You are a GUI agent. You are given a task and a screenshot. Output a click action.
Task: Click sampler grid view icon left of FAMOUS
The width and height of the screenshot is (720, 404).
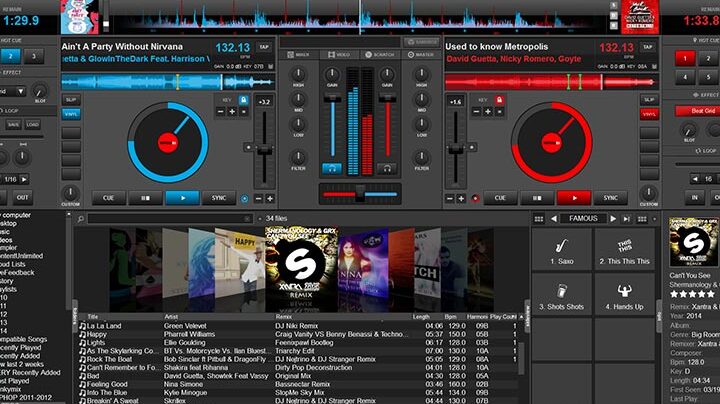coord(539,219)
